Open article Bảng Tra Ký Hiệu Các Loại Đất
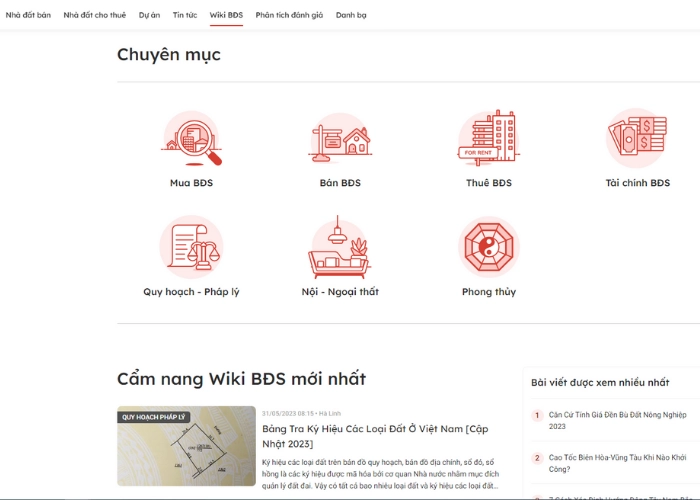700x500 pixels. click(x=375, y=436)
